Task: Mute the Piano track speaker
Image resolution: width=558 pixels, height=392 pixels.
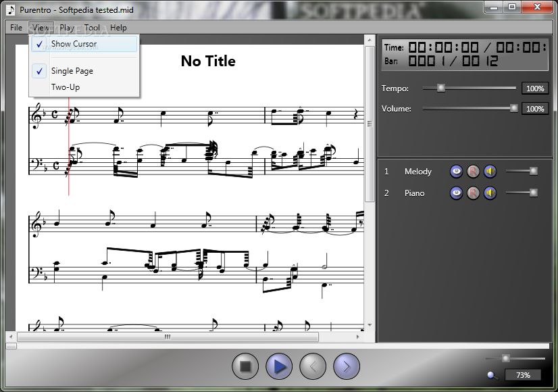Action: tap(490, 193)
